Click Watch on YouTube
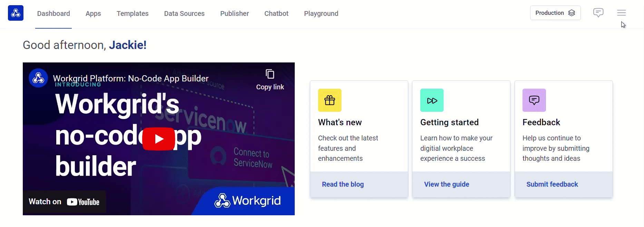Viewport: 644px width, 227px height. point(64,202)
